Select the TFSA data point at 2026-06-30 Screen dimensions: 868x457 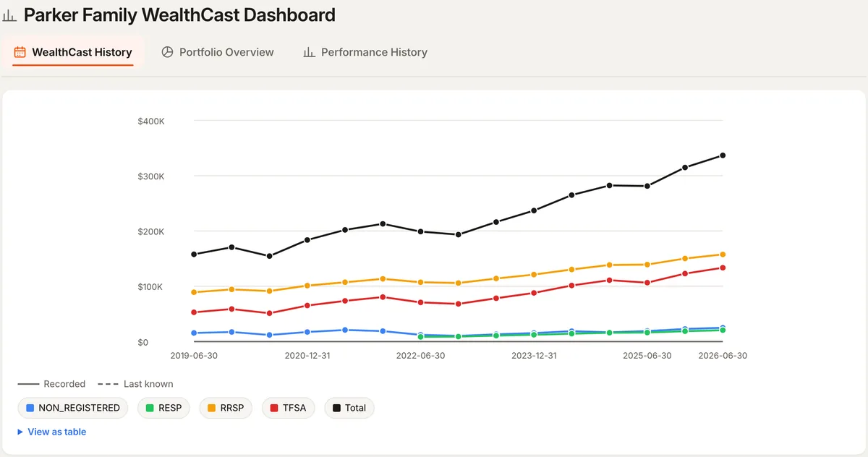[723, 268]
